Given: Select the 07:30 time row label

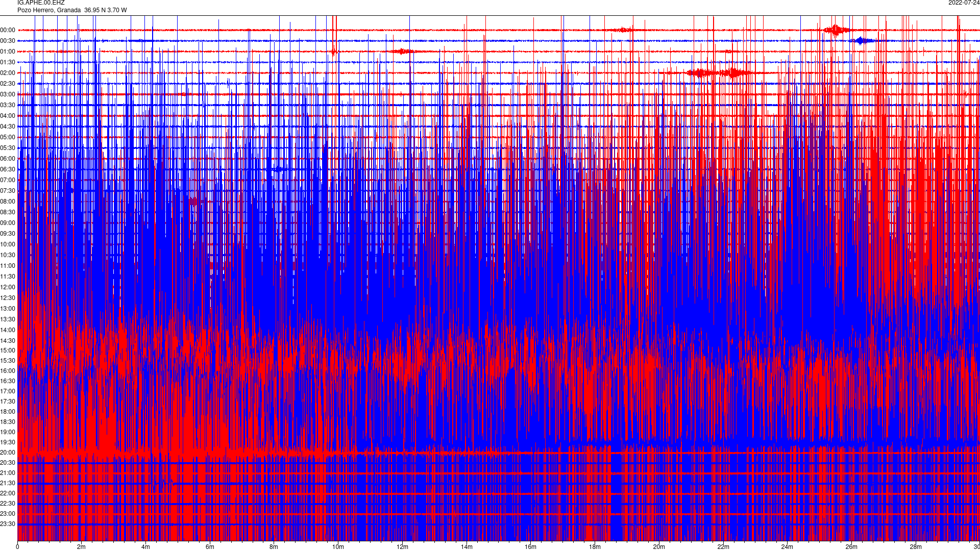Looking at the screenshot, I should (8, 191).
